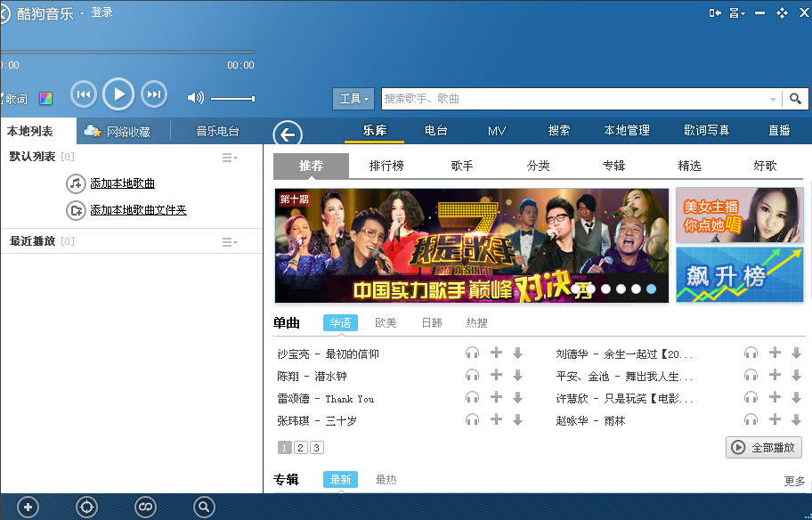
Task: Select the 电台 main tab
Action: (x=436, y=131)
